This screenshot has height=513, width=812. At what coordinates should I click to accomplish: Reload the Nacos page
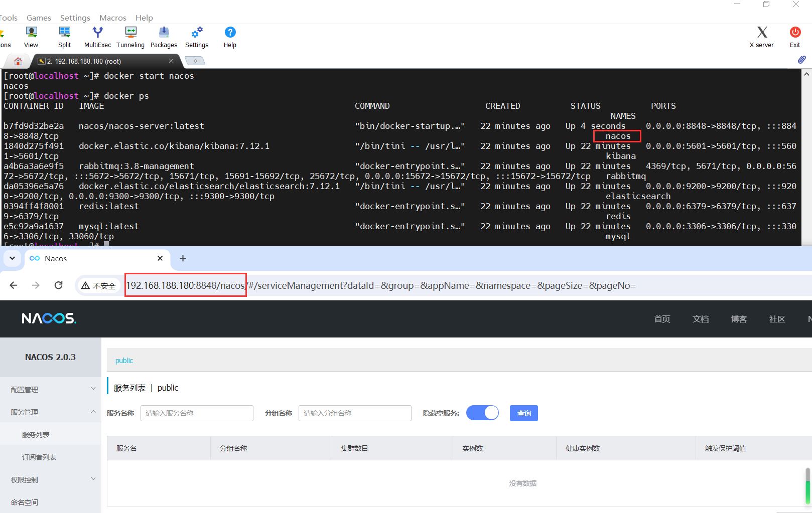pyautogui.click(x=59, y=285)
